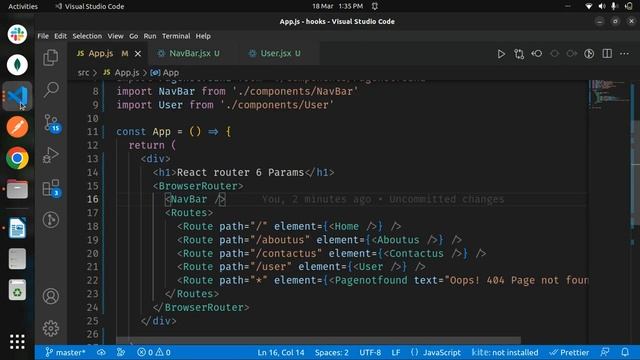The height and width of the screenshot is (360, 640).
Task: Change end of line sequence LF
Action: pos(396,352)
